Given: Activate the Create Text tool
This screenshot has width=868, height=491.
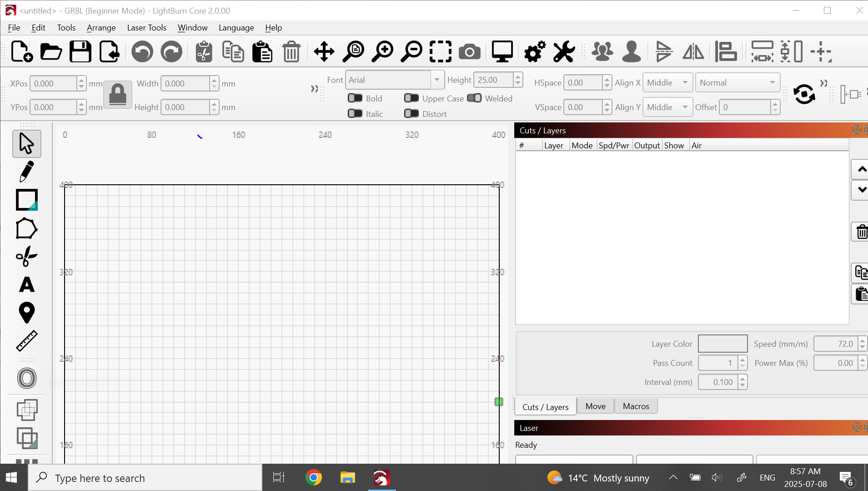Looking at the screenshot, I should 26,285.
